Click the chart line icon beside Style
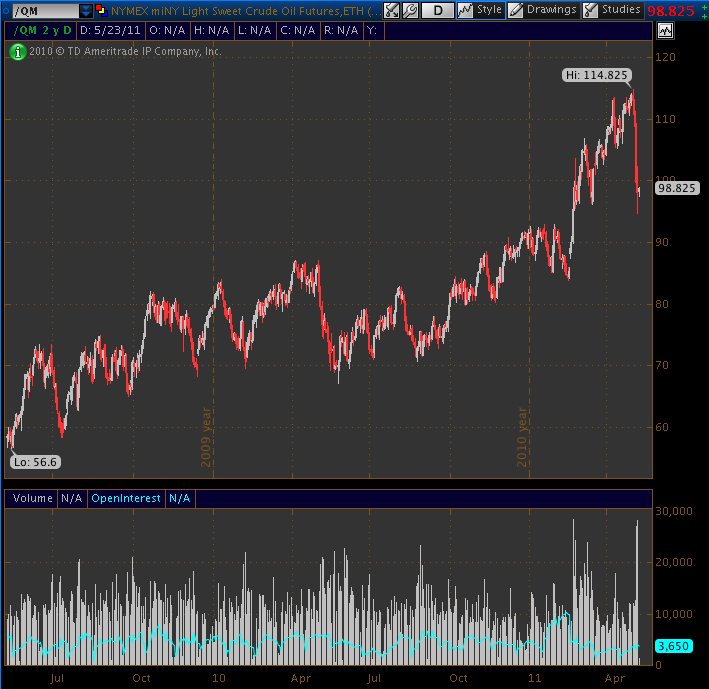Screen dimensions: 709x689 click(x=465, y=11)
